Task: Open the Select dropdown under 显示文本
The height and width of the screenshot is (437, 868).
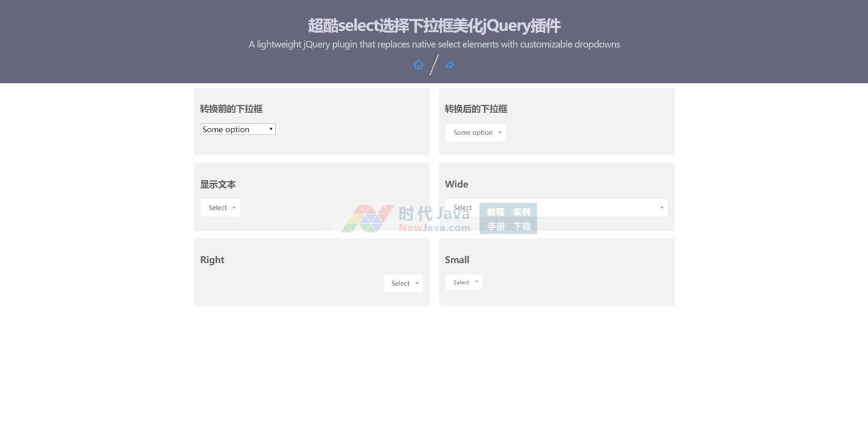Action: (220, 208)
